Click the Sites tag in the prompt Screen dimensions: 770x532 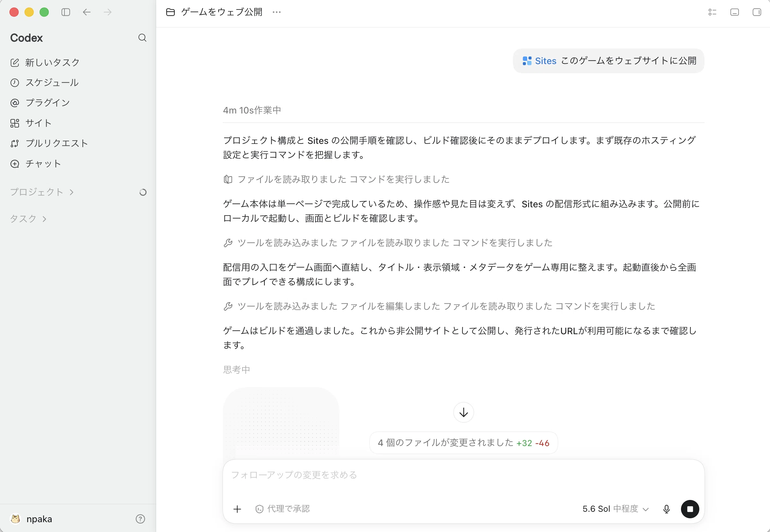pyautogui.click(x=539, y=61)
